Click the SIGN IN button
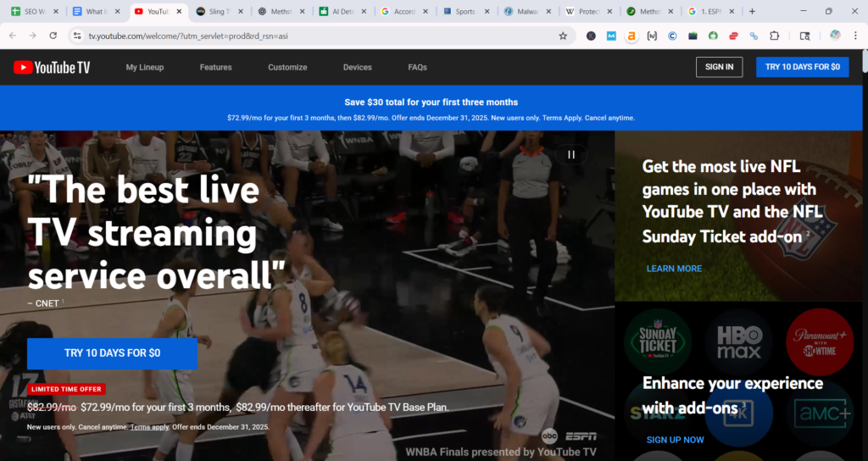 click(719, 68)
